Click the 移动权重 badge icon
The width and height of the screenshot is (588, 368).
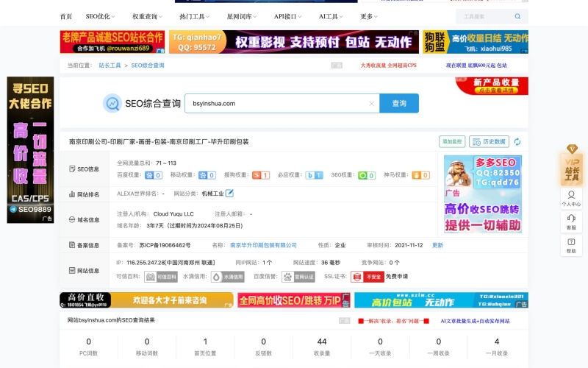click(x=207, y=175)
